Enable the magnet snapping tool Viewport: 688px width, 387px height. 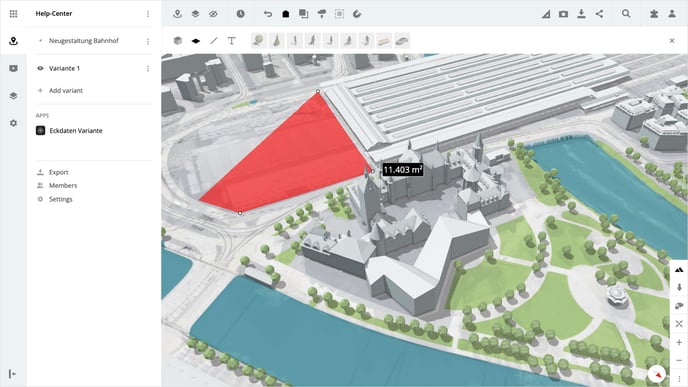[357, 14]
